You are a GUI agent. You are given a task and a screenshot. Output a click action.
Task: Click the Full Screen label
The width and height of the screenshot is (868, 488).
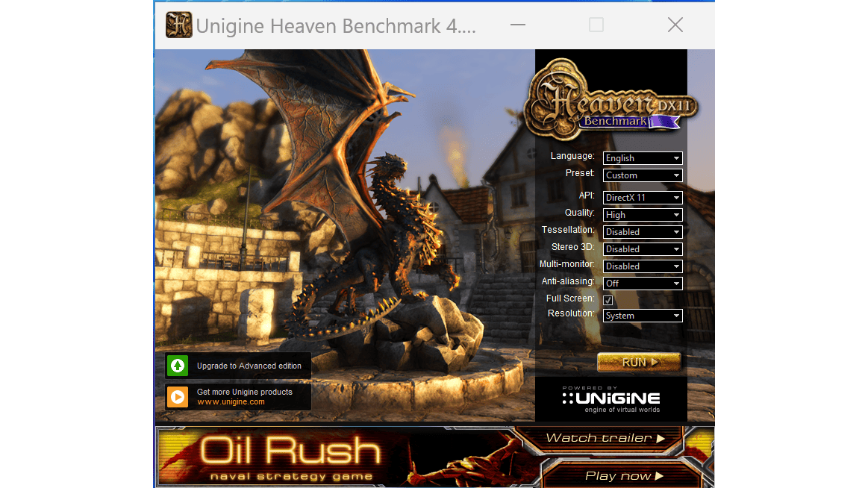pos(570,298)
